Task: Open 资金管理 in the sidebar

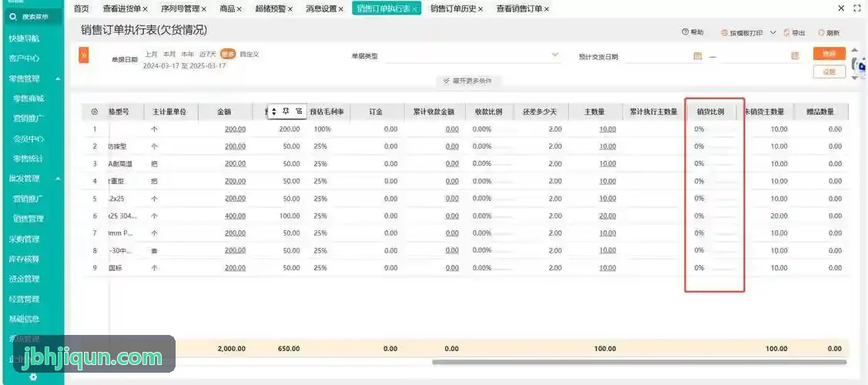Action: tap(25, 279)
